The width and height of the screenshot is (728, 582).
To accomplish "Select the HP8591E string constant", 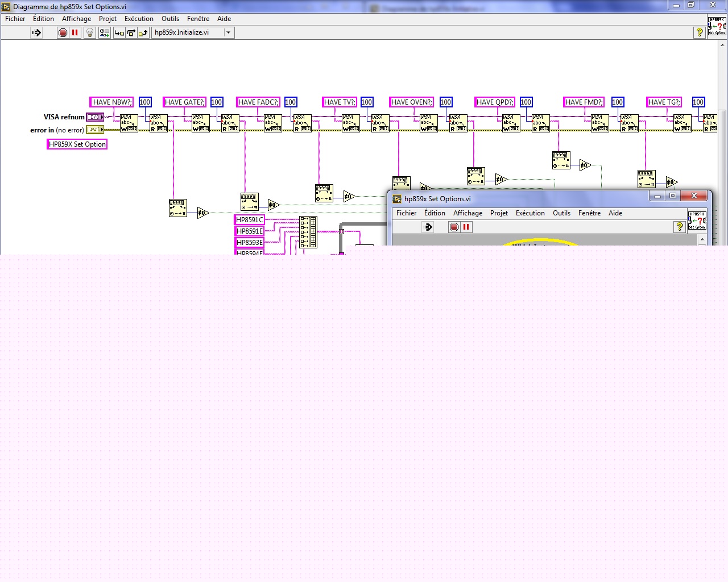I will point(250,231).
